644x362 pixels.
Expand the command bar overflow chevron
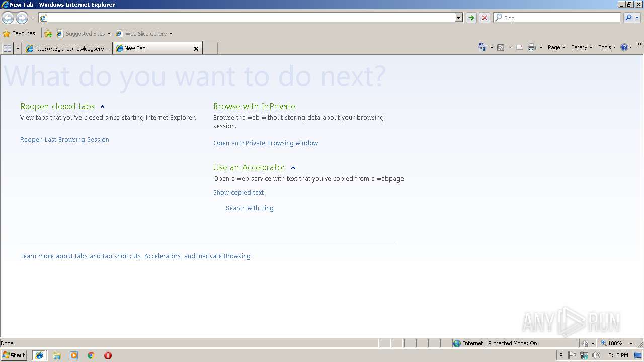639,44
